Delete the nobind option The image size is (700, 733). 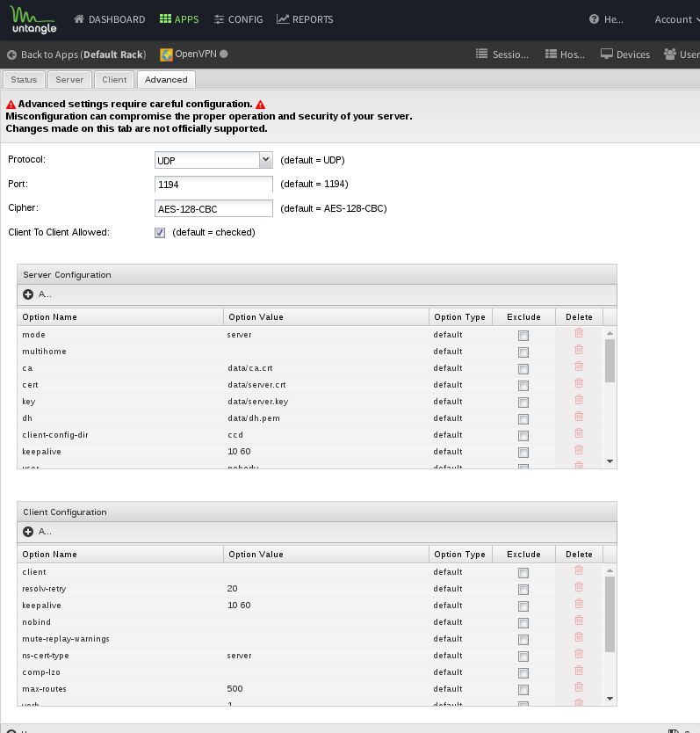[579, 621]
